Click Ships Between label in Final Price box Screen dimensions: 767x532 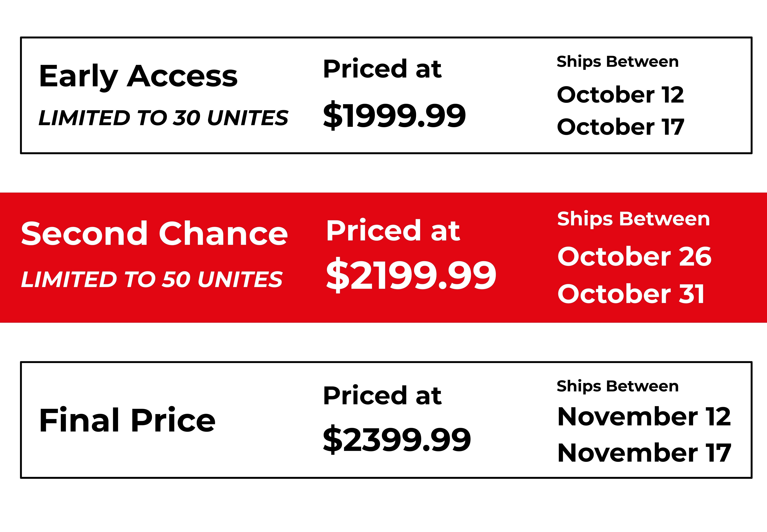coord(618,386)
